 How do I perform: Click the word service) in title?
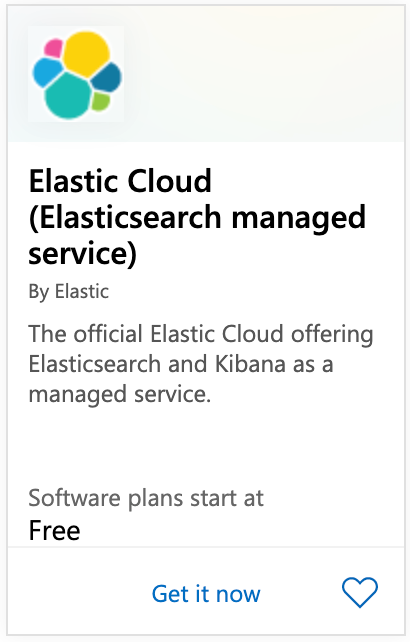82,253
